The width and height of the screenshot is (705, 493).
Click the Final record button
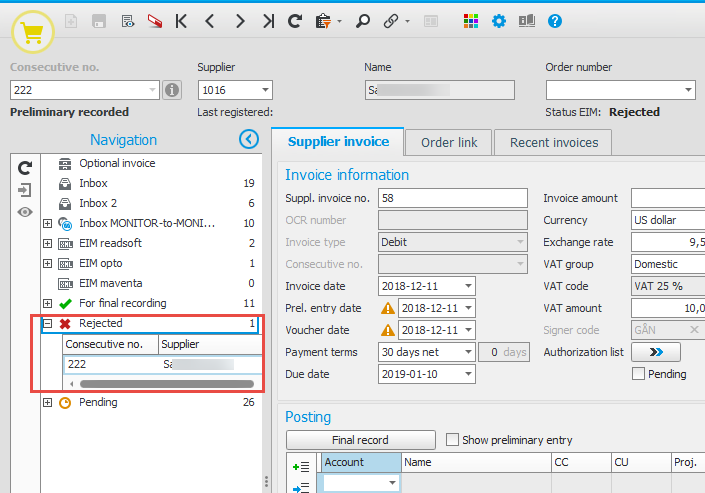click(x=360, y=440)
